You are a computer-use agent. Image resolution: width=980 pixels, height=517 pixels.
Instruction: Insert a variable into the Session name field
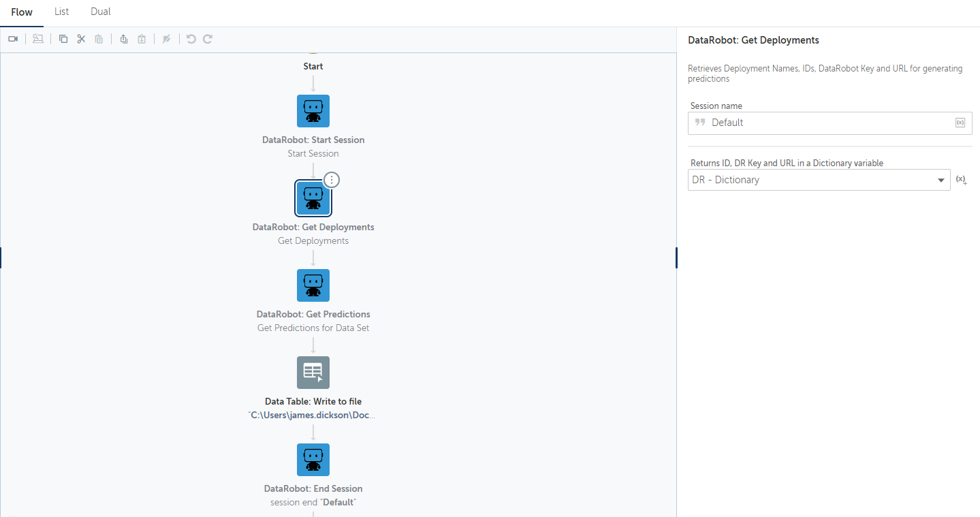pyautogui.click(x=960, y=123)
